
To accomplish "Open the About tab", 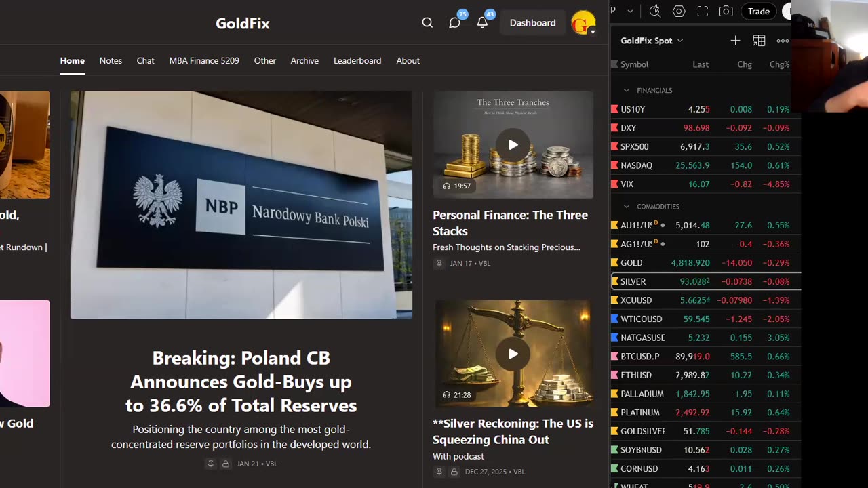I will [x=408, y=60].
